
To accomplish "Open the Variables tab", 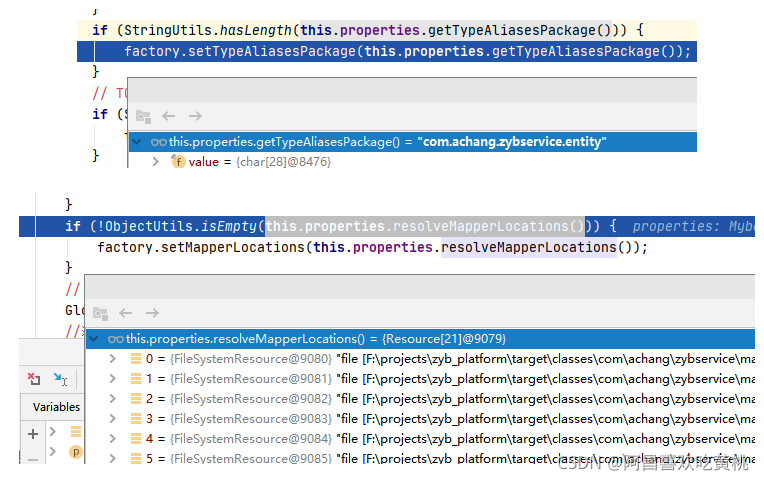I will 56,407.
